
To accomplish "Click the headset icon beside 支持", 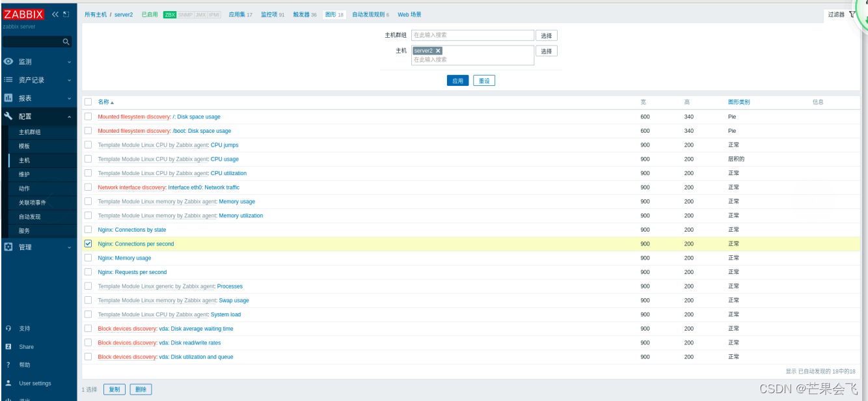I will pyautogui.click(x=8, y=328).
